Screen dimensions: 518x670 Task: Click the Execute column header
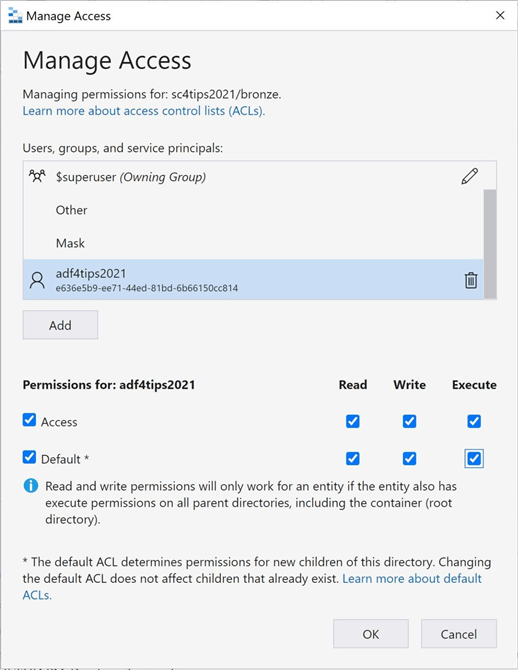click(x=474, y=385)
